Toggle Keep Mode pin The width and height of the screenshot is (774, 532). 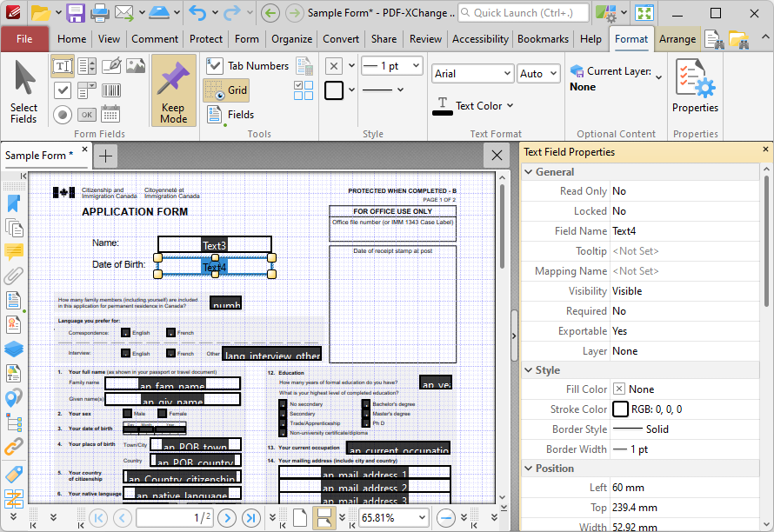click(x=173, y=91)
